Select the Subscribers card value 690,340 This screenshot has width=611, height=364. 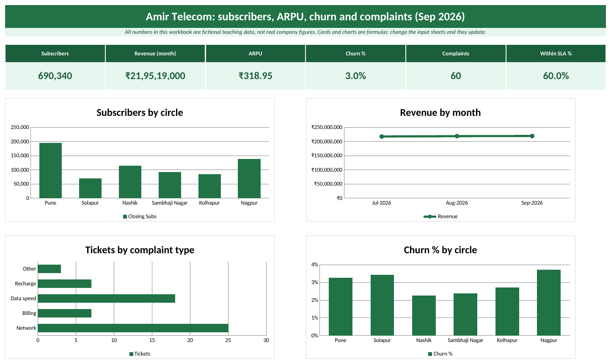(x=55, y=76)
